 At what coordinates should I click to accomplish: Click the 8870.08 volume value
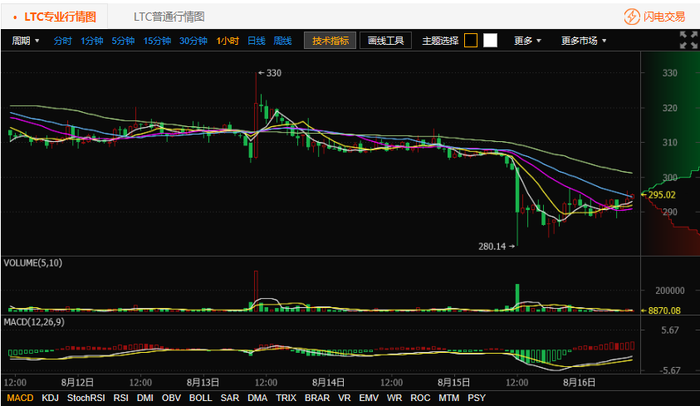click(x=664, y=310)
